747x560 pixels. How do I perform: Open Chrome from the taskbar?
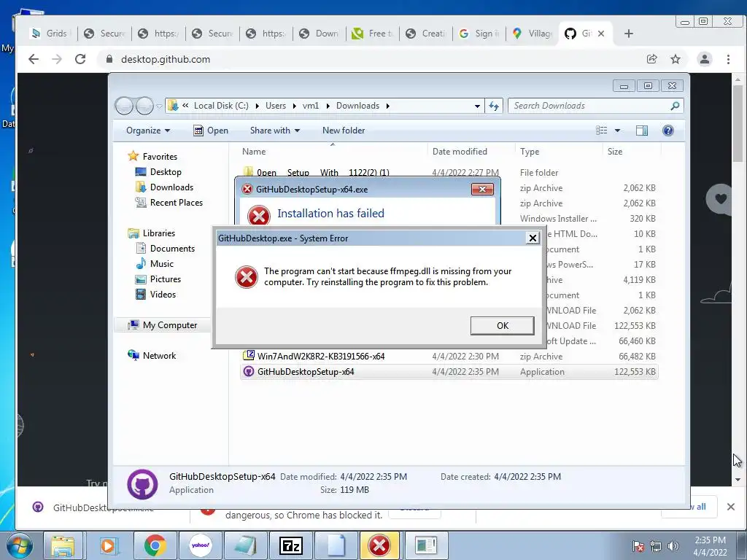[x=155, y=545]
